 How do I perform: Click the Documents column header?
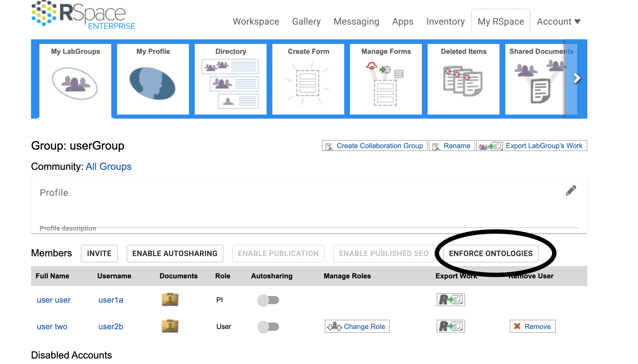[178, 276]
